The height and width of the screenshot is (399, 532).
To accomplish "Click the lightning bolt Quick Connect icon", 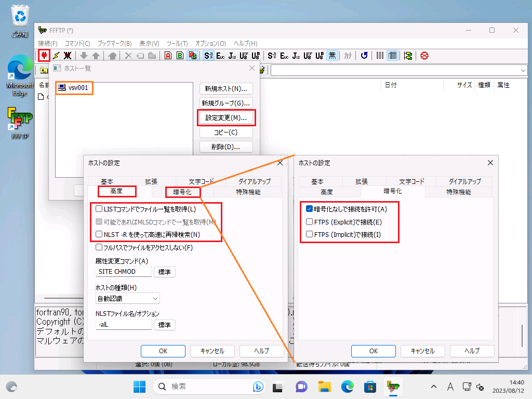I will click(x=56, y=56).
